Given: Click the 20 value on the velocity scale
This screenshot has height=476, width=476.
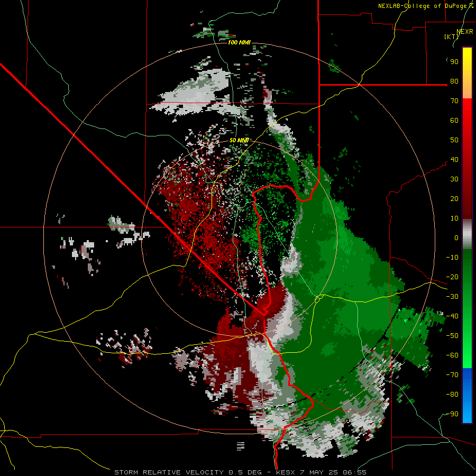Looking at the screenshot, I should (454, 198).
